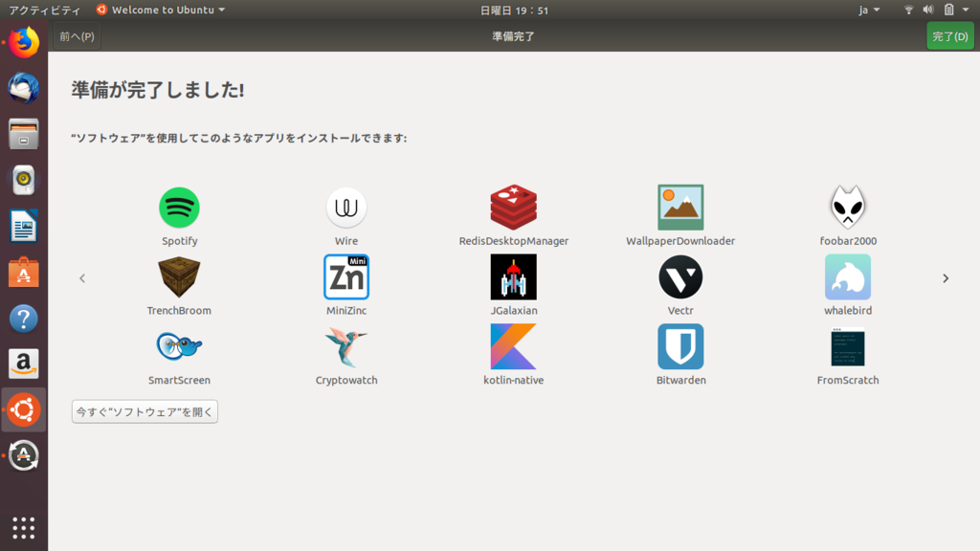The width and height of the screenshot is (980, 551).
Task: Launch Rhythmbox speaker icon in dock
Action: 24,180
